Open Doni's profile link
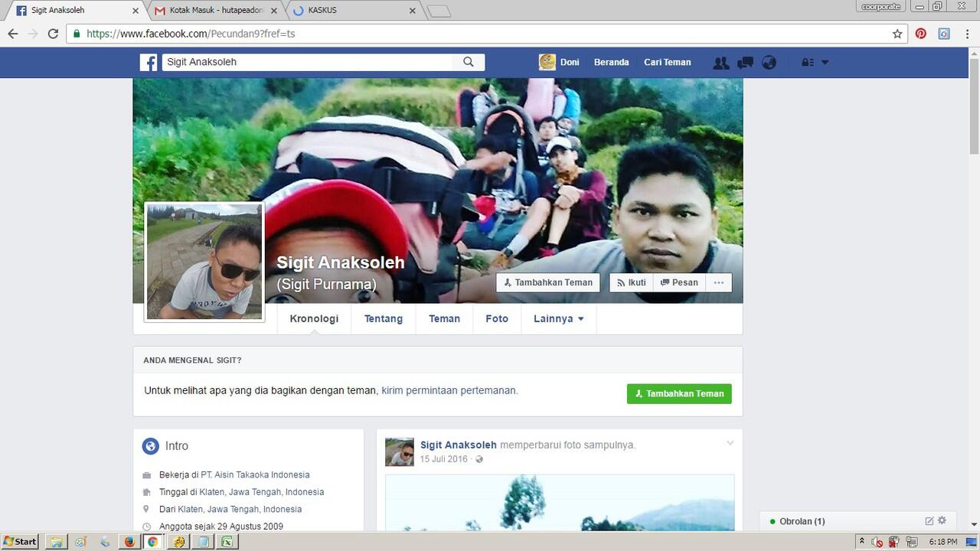Viewport: 980px width, 551px height. 560,62
